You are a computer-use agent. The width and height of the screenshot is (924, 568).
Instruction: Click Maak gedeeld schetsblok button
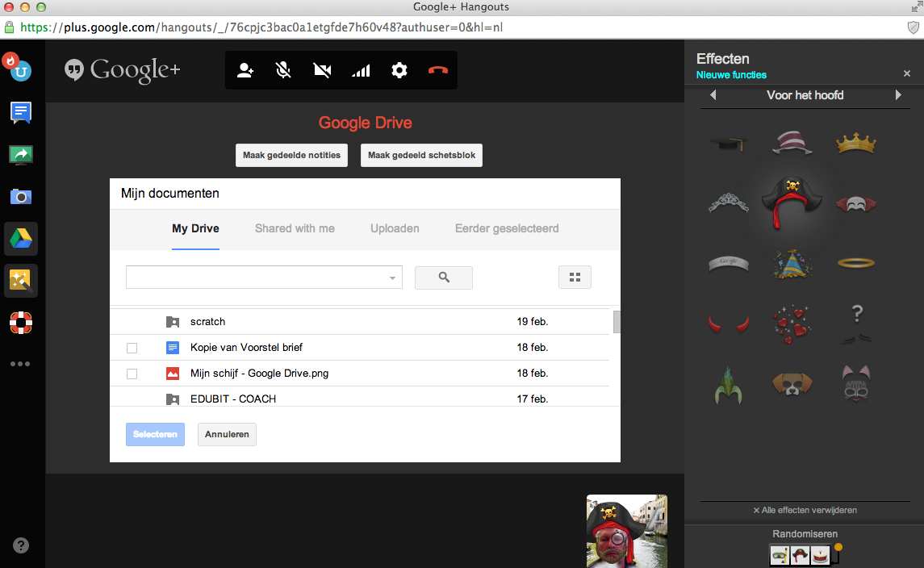pos(421,155)
